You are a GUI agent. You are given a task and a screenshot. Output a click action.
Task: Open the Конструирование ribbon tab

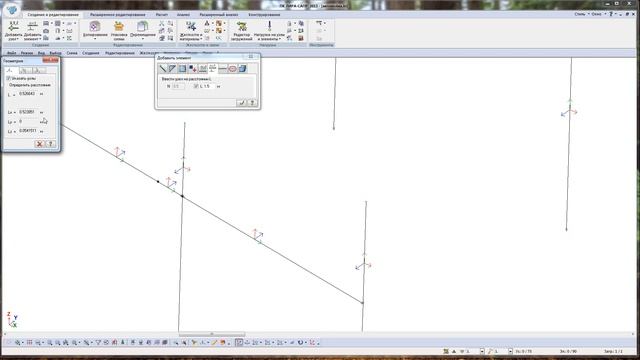pyautogui.click(x=264, y=15)
